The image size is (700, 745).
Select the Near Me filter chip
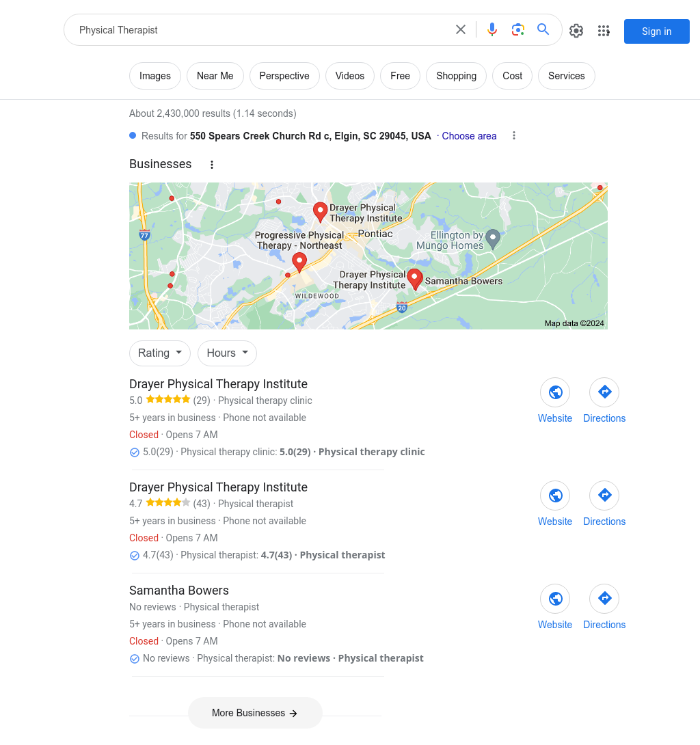pos(215,76)
